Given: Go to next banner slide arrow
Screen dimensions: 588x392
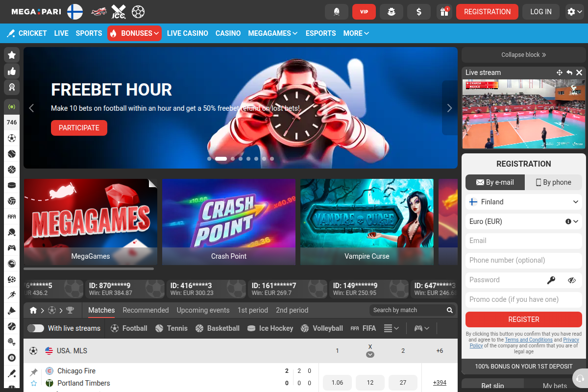Looking at the screenshot, I should pos(449,108).
